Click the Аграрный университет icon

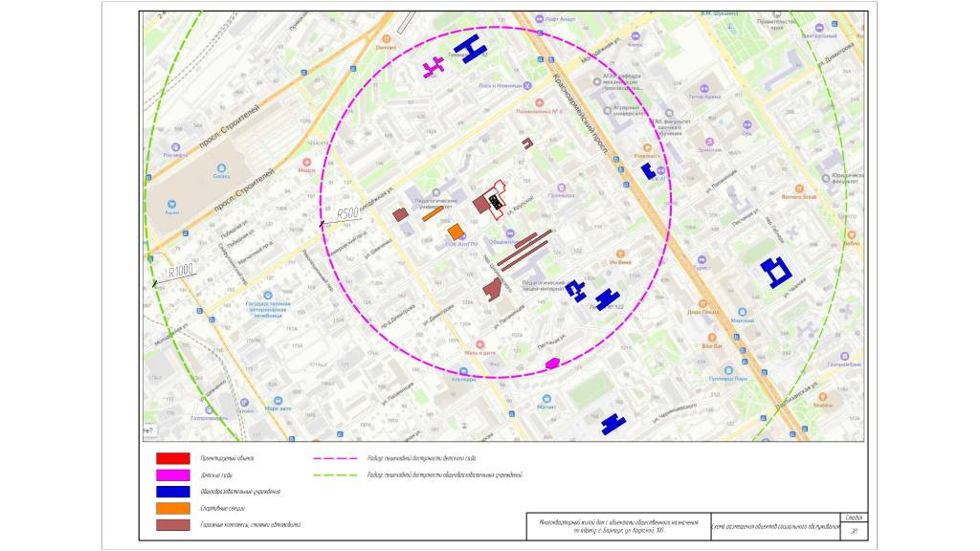click(607, 111)
